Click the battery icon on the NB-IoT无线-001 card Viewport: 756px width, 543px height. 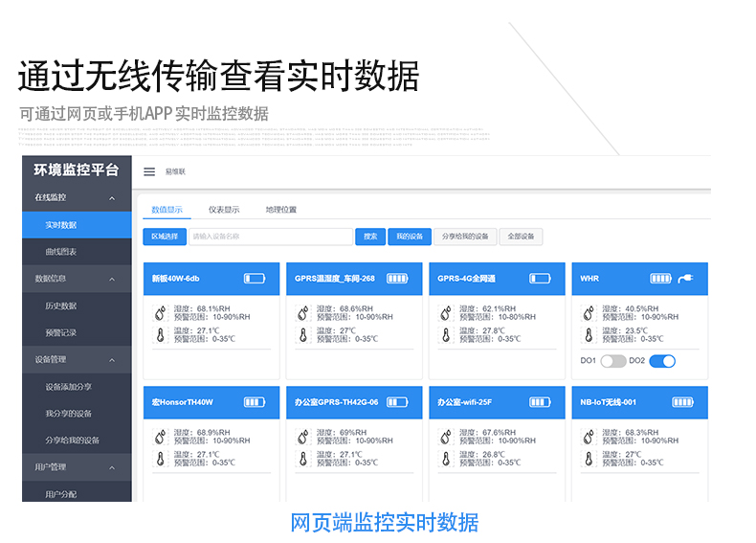pos(683,402)
